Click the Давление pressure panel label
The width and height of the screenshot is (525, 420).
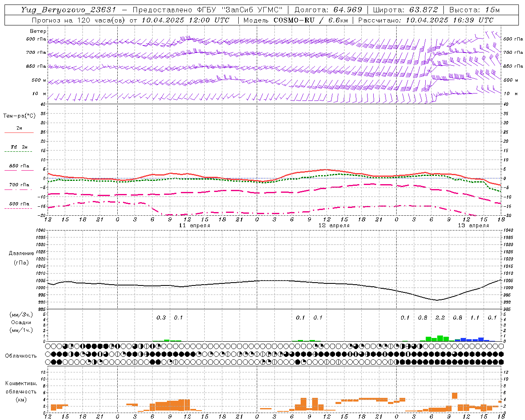coord(21,253)
